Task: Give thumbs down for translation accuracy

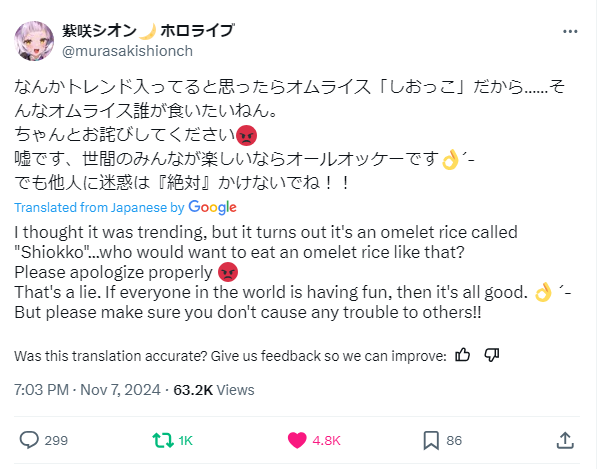Action: (491, 355)
